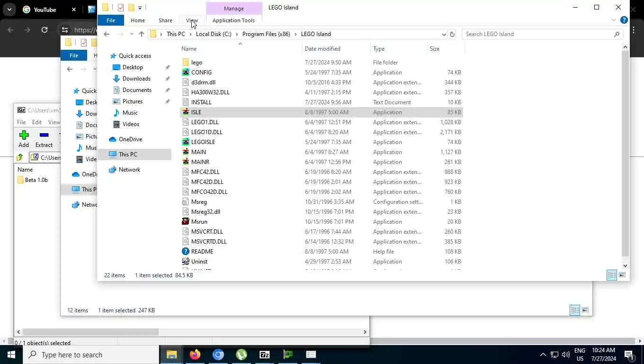Click the Msrun application icon
This screenshot has width=644, height=364.
click(186, 222)
